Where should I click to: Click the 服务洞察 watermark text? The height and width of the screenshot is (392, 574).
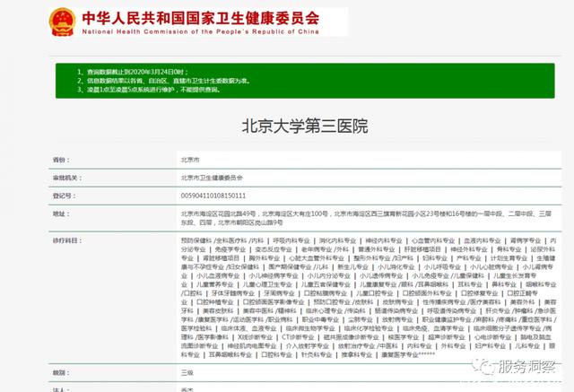[x=529, y=370]
